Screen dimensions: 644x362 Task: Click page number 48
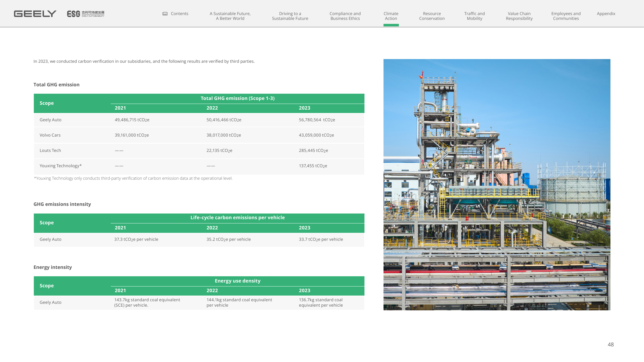tap(610, 344)
